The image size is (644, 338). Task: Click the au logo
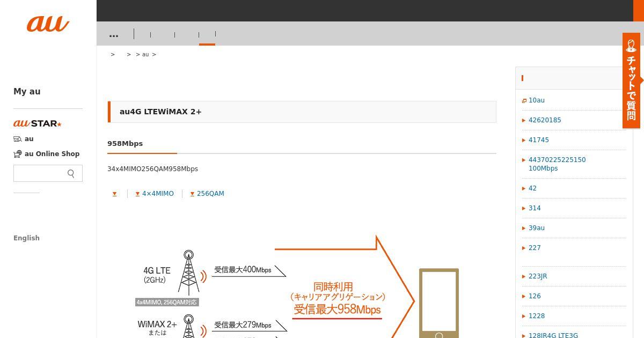(x=48, y=24)
